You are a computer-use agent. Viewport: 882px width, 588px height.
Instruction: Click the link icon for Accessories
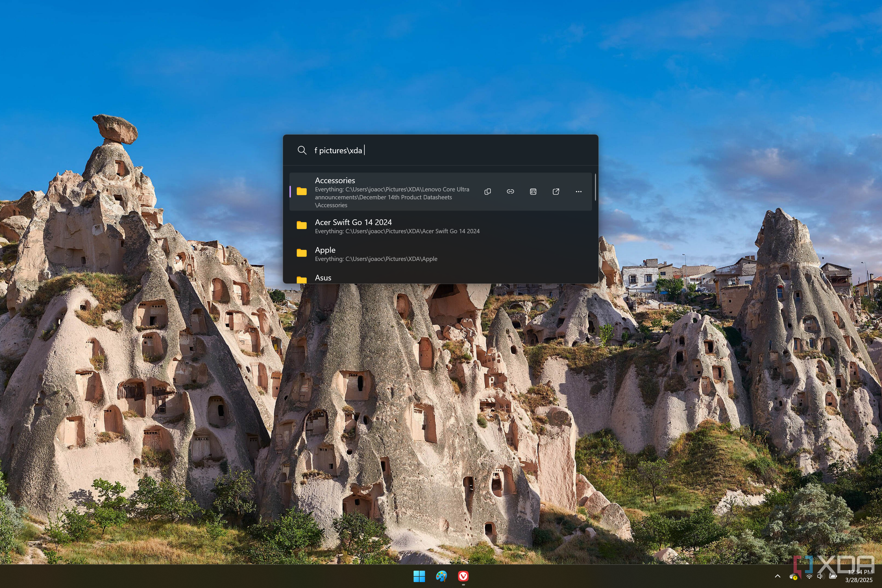510,192
